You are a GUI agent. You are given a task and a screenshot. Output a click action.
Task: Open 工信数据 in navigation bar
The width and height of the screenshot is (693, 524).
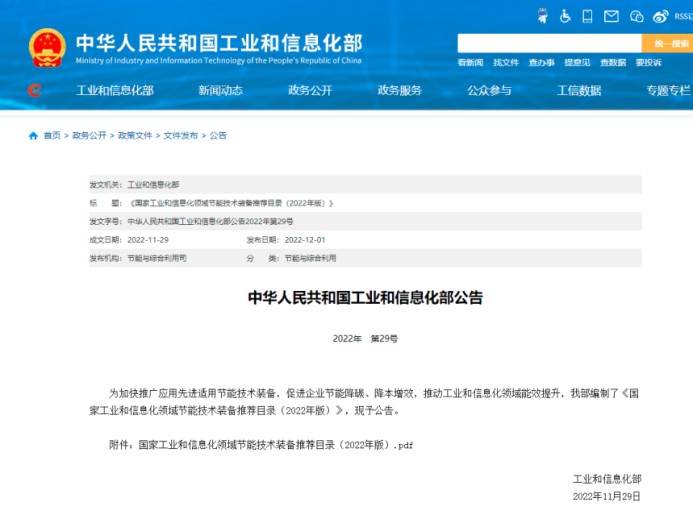click(579, 90)
